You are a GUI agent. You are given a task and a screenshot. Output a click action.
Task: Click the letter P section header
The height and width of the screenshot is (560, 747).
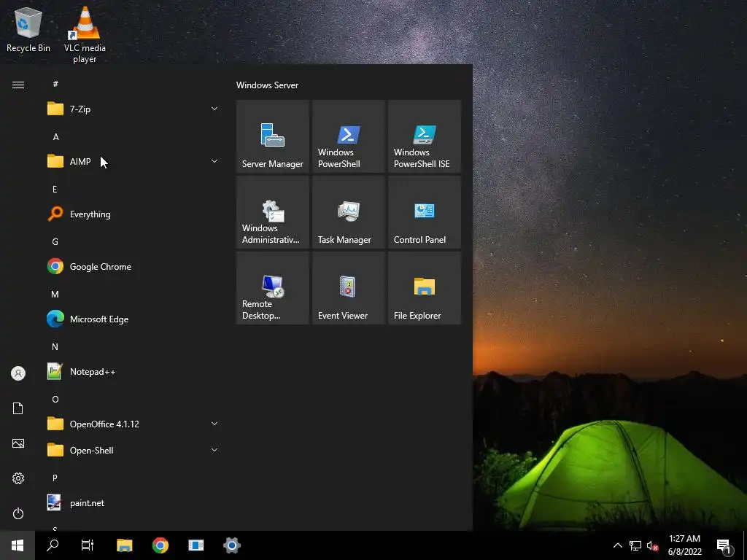(55, 478)
